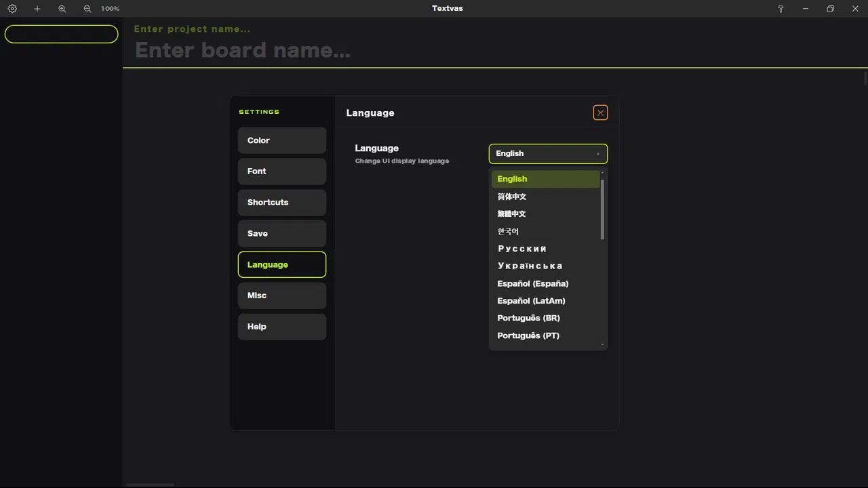Select Português (PT) option
Image resolution: width=868 pixels, height=488 pixels.
(545, 335)
